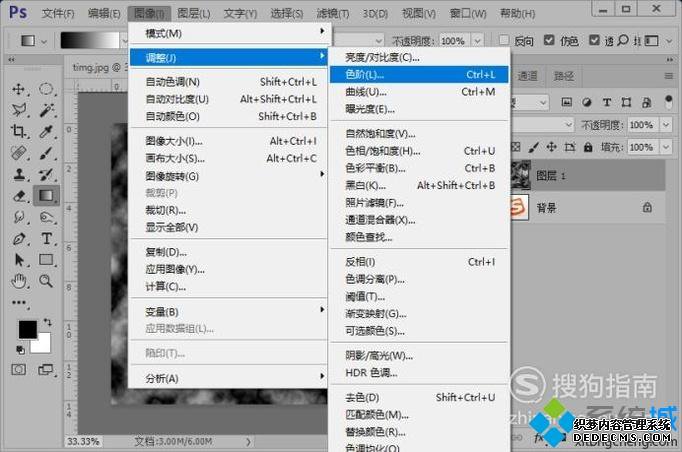
Task: Change the screen mode
Action: [46, 370]
